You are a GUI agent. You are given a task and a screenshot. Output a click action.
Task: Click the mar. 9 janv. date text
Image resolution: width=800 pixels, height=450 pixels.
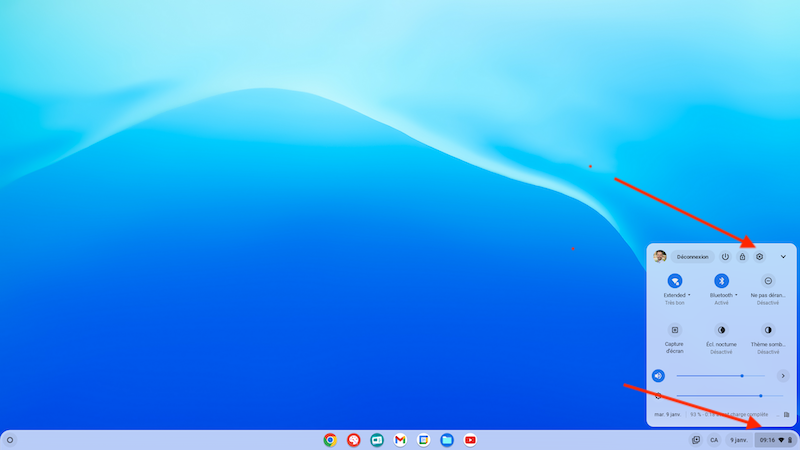pos(667,415)
